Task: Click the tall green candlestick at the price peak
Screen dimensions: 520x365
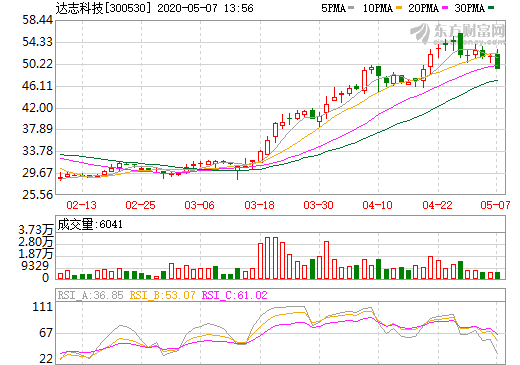Action: pos(461,44)
